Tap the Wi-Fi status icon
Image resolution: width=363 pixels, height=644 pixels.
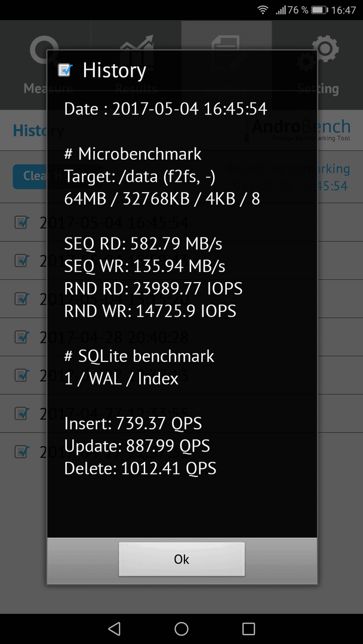[263, 10]
